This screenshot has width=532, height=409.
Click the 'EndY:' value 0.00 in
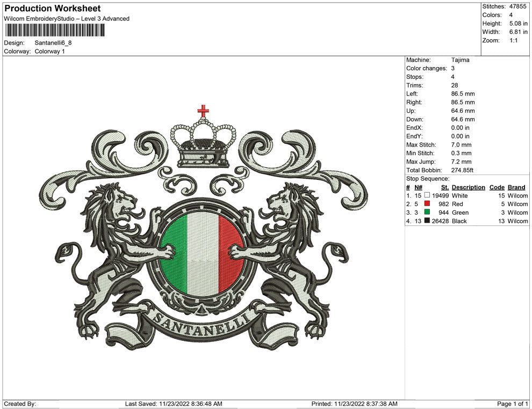460,136
